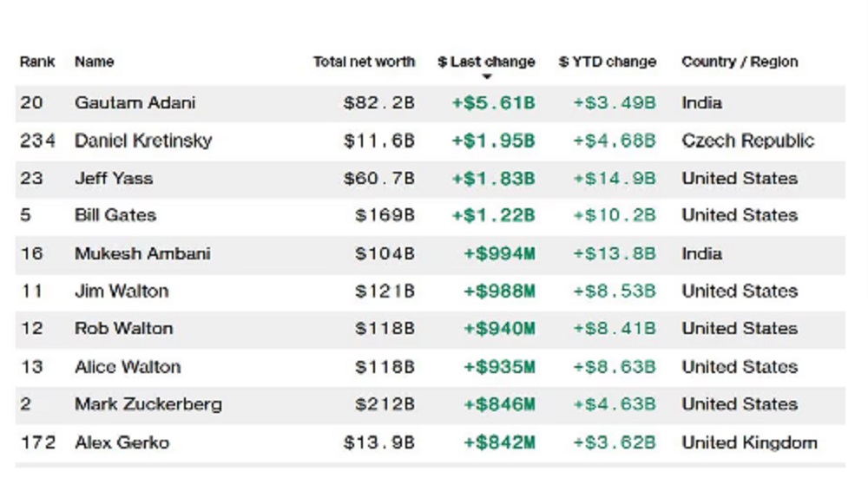The width and height of the screenshot is (868, 485).
Task: Sort table by Rank column header
Action: (36, 62)
